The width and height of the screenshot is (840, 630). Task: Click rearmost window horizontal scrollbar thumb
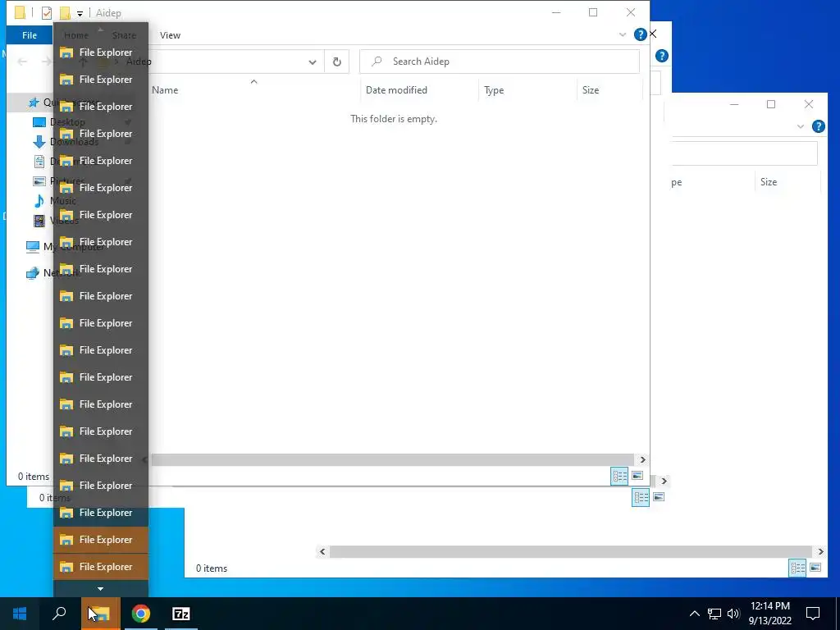(571, 551)
